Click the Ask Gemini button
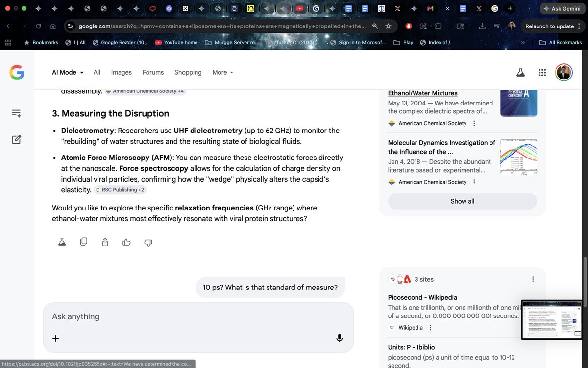Screen dimensions: 588x368 pyautogui.click(x=562, y=9)
